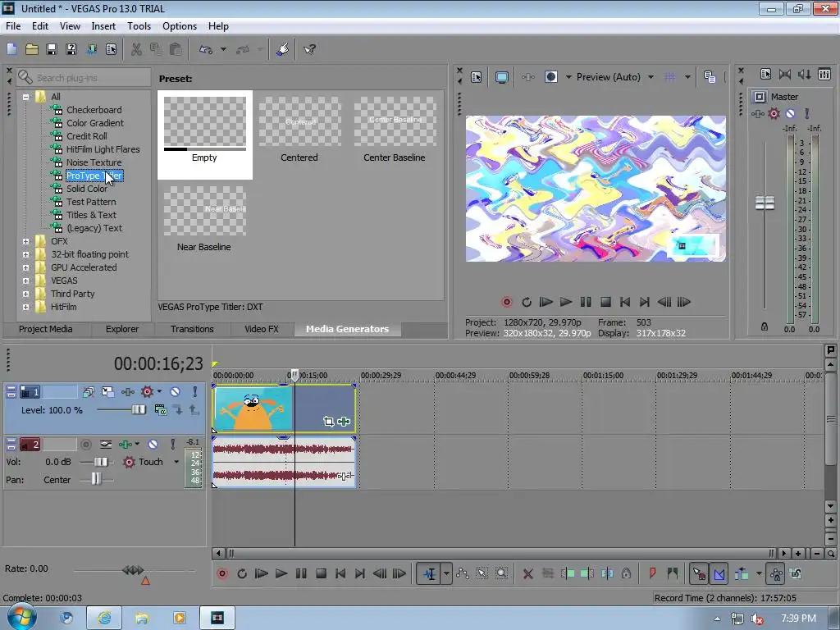The height and width of the screenshot is (630, 840).
Task: Select the Credit Roll generator
Action: [x=86, y=136]
